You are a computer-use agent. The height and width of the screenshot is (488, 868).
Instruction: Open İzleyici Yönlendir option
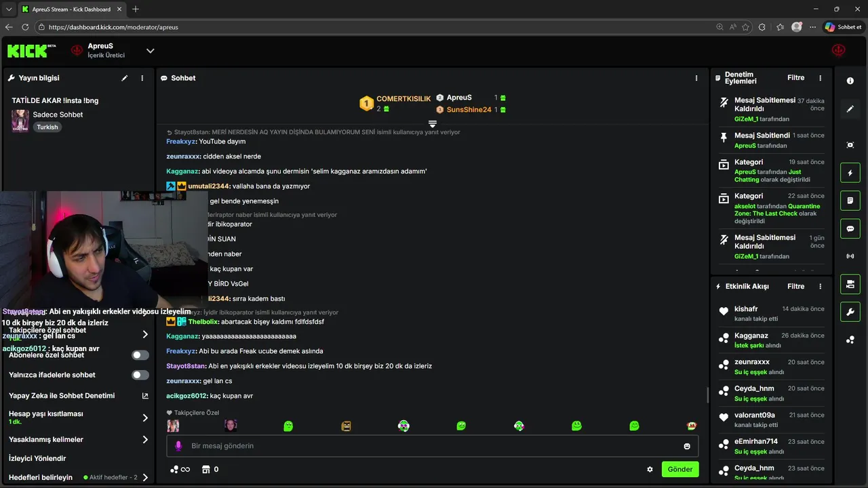tap(37, 458)
